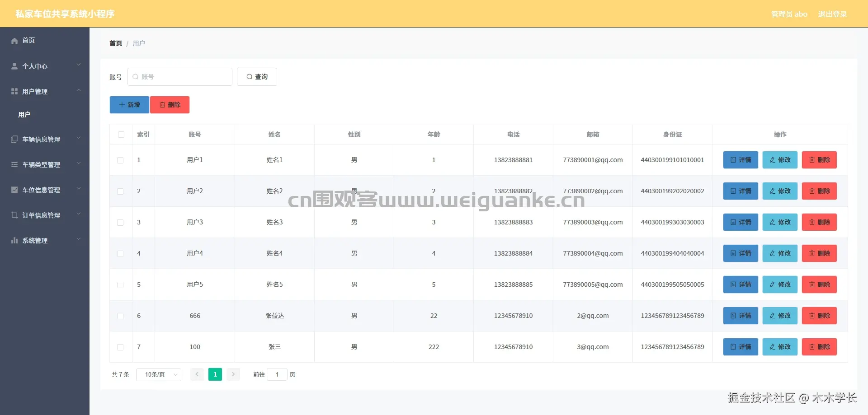
Task: Click the 查询 search button
Action: click(x=257, y=77)
